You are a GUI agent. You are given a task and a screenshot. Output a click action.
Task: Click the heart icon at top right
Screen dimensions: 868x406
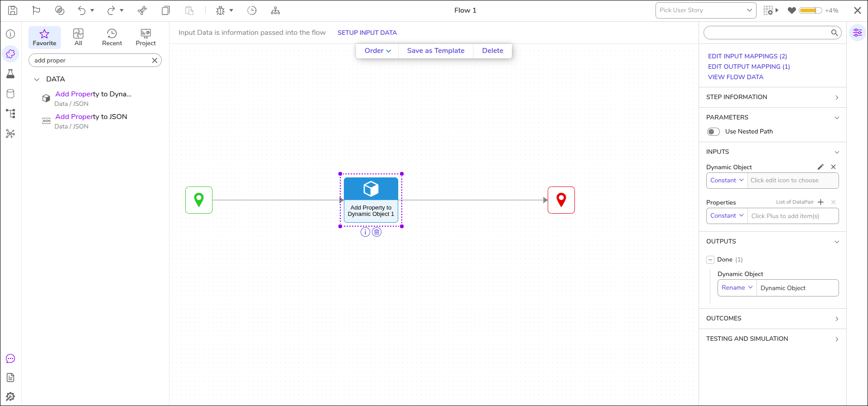tap(792, 10)
